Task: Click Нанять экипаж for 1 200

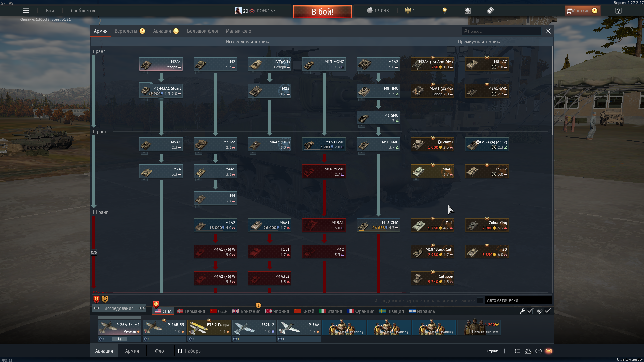Action: [479, 328]
